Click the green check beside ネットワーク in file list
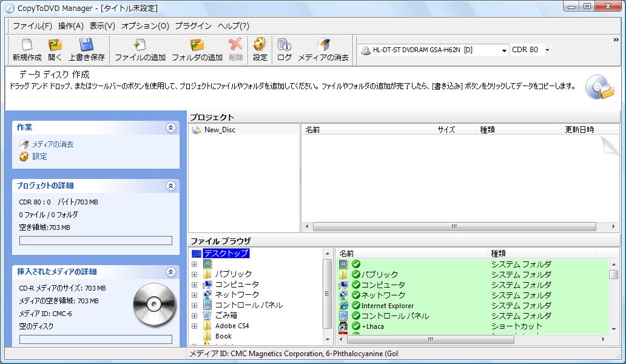Viewport: 626px width, 364px height. [356, 295]
